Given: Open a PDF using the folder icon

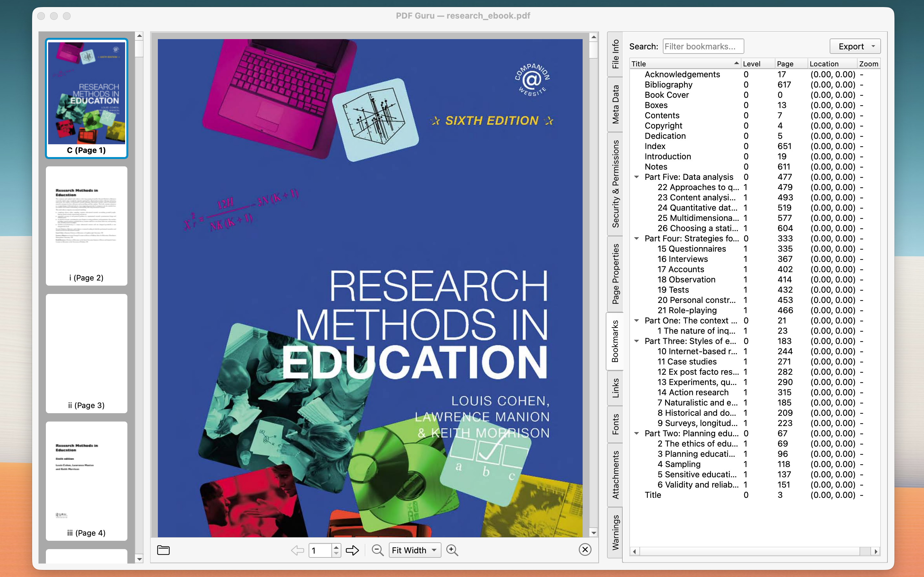Looking at the screenshot, I should click(x=163, y=550).
